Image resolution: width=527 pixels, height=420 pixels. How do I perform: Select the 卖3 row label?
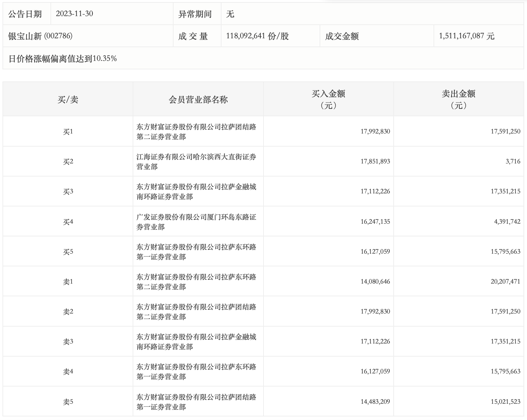[68, 342]
